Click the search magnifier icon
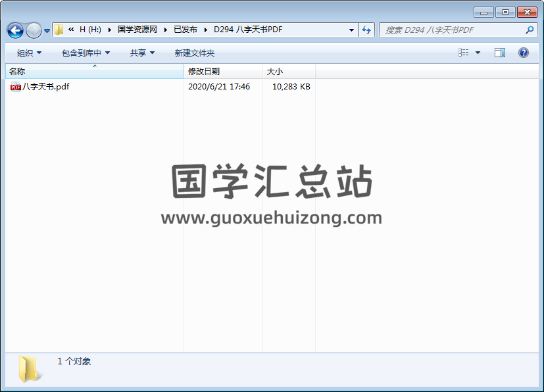The image size is (544, 392). tap(530, 30)
